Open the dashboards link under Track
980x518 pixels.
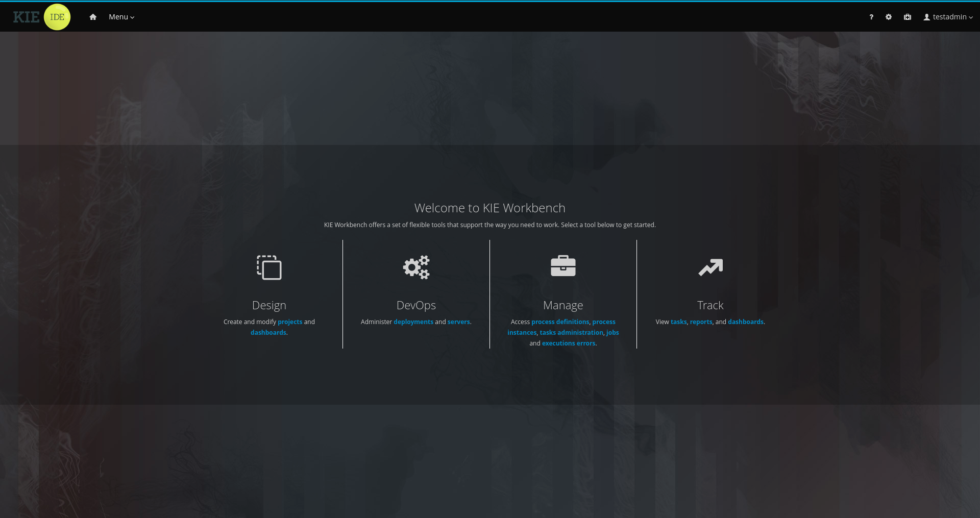[746, 322]
